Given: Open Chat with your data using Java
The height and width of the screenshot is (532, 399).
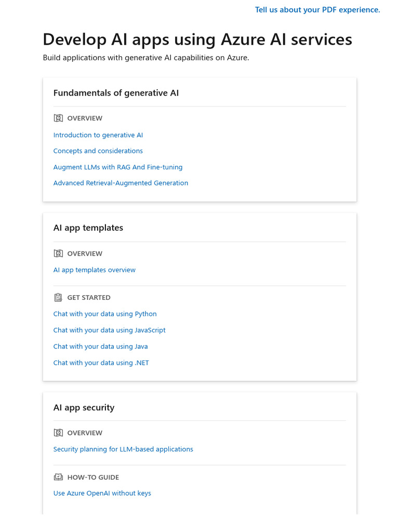Looking at the screenshot, I should [x=101, y=347].
